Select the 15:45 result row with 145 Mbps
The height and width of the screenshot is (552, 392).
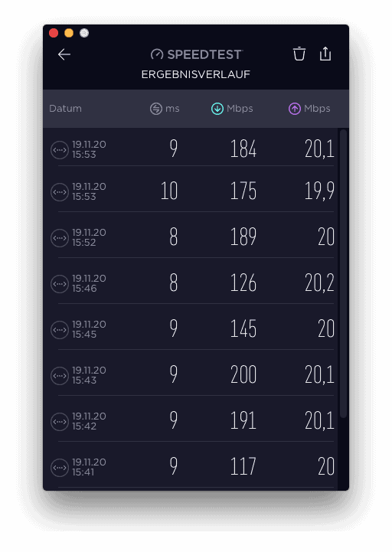click(192, 328)
